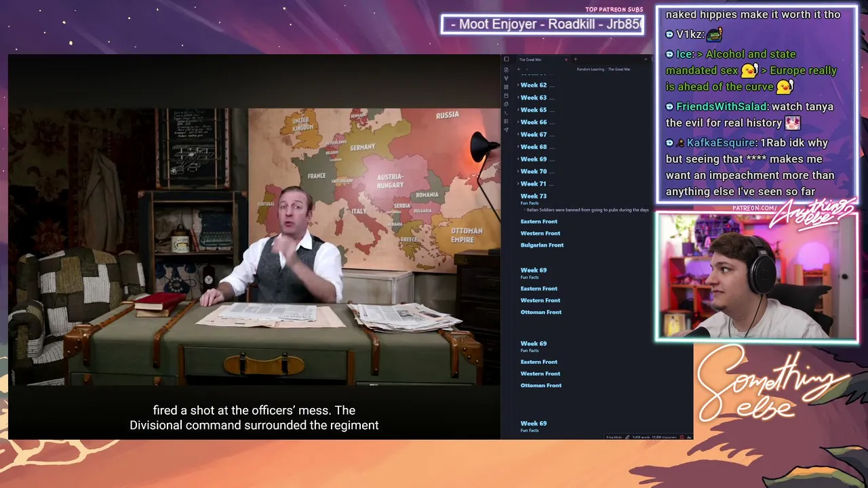The width and height of the screenshot is (868, 488).
Task: Unfold Week 69 using its chevron arrow
Action: [518, 159]
